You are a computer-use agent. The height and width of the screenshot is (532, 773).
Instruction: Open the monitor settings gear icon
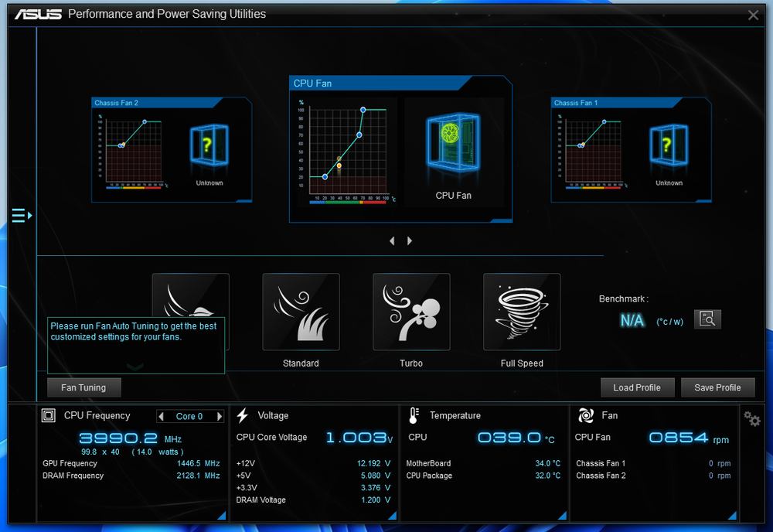pyautogui.click(x=751, y=418)
